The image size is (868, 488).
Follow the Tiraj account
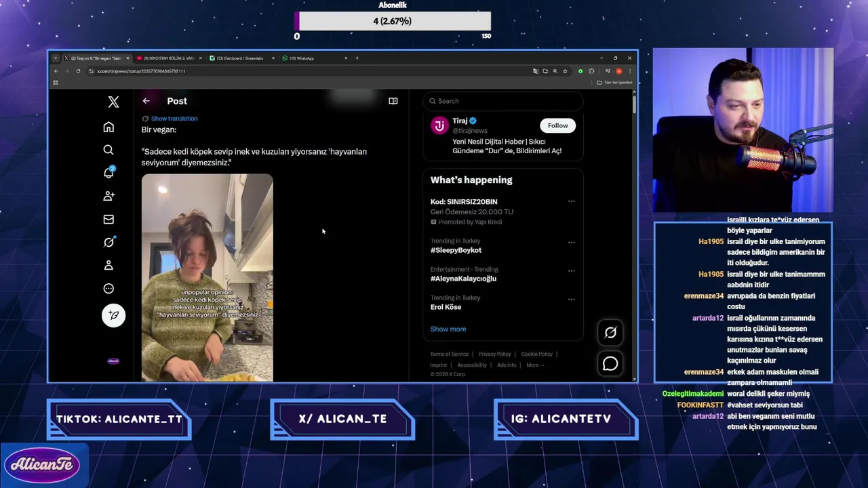pyautogui.click(x=557, y=125)
